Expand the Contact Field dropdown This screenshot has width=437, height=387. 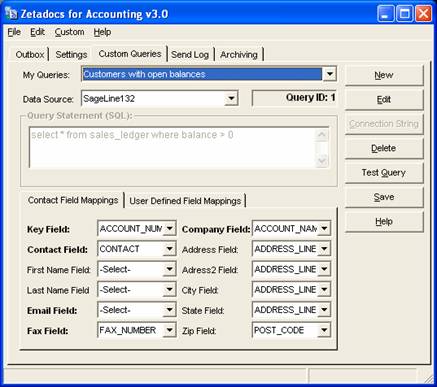(170, 249)
